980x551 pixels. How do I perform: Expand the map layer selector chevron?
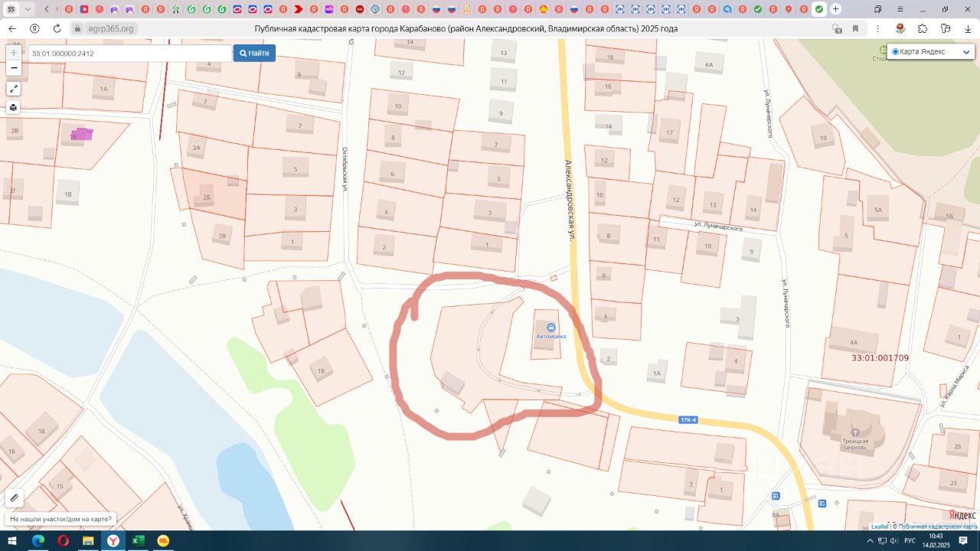click(x=965, y=52)
